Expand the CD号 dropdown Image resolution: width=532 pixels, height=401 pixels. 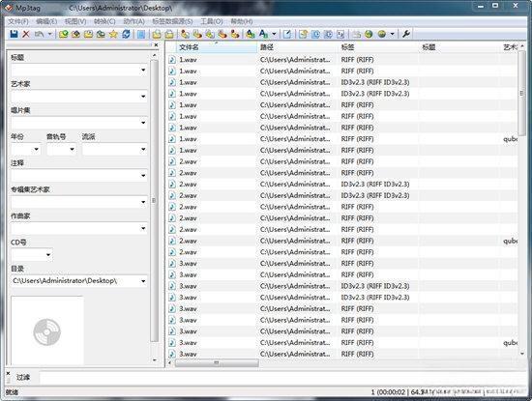48,255
